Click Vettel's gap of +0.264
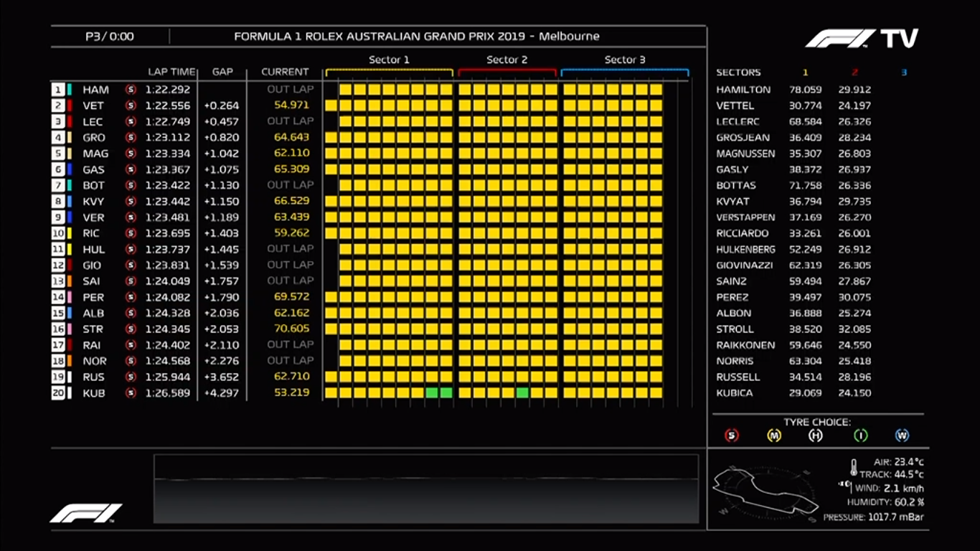This screenshot has width=980, height=551. click(222, 105)
